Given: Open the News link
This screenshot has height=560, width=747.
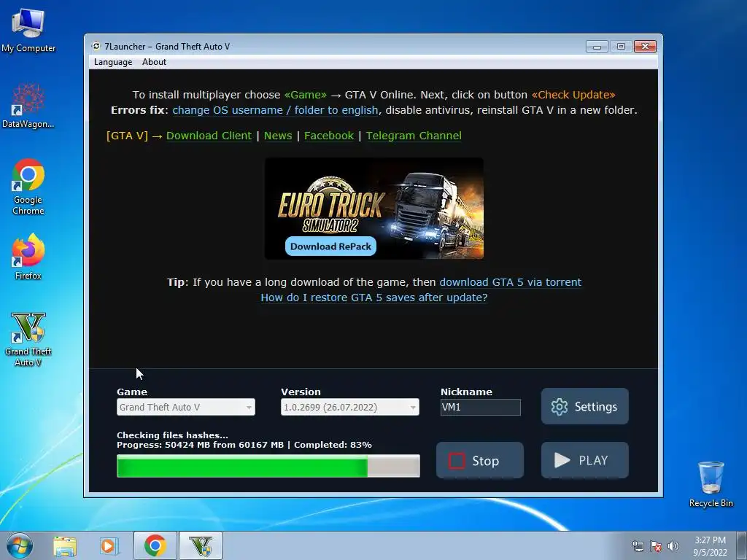Looking at the screenshot, I should pos(278,136).
